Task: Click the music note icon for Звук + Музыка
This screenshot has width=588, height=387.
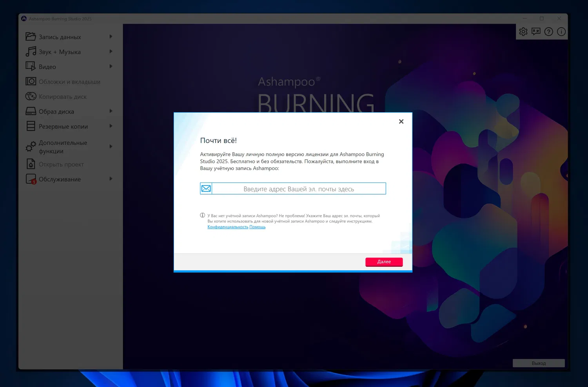Action: click(x=31, y=51)
